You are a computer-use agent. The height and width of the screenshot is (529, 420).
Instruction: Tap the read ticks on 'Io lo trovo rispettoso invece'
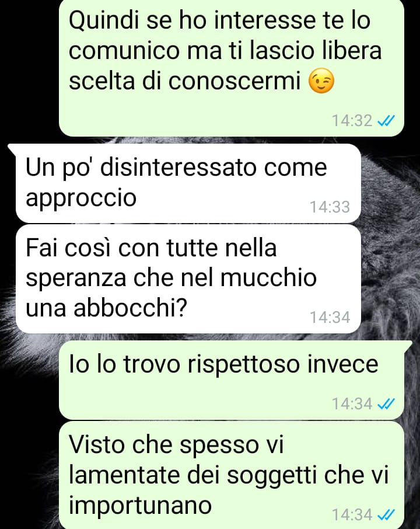(x=386, y=403)
